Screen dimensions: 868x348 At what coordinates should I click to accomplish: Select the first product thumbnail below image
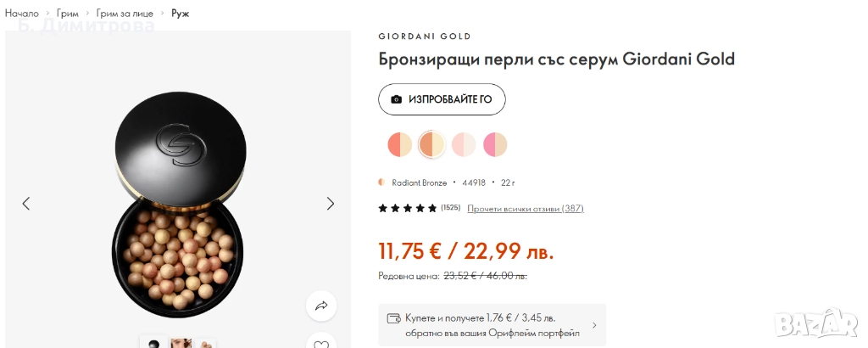(153, 344)
